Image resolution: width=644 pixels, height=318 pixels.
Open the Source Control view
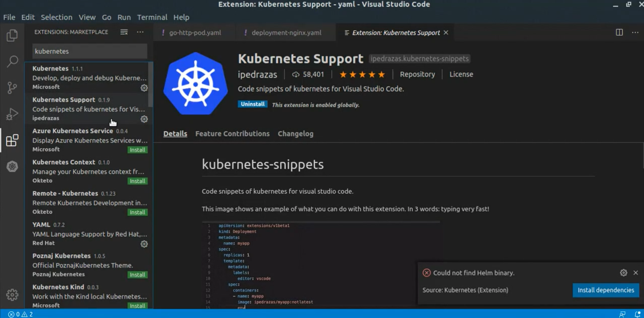click(x=12, y=88)
